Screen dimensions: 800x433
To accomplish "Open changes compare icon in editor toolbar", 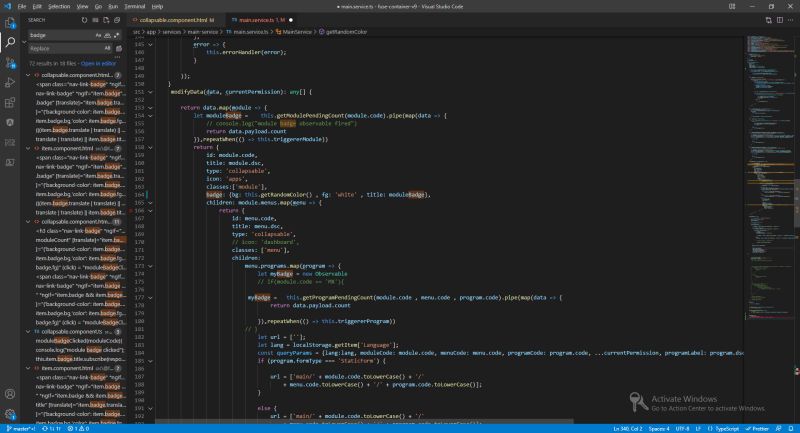I will click(x=768, y=20).
